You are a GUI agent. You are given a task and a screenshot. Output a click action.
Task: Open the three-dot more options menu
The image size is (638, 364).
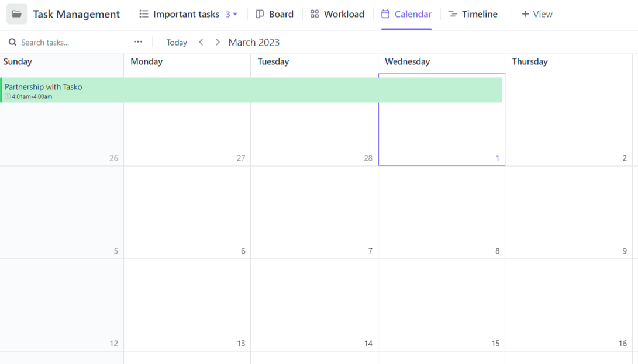click(x=138, y=42)
